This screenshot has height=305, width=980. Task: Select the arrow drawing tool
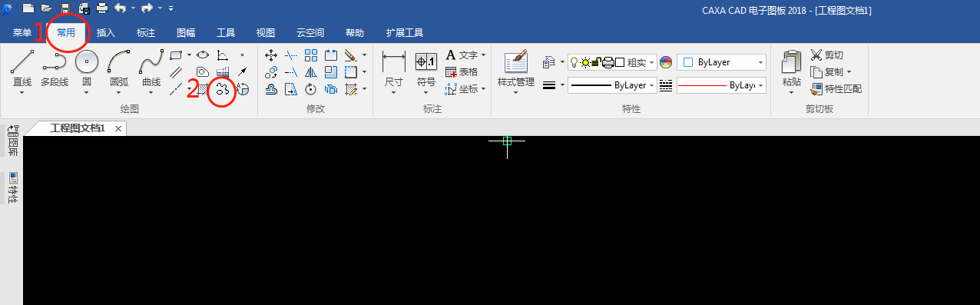click(x=242, y=72)
